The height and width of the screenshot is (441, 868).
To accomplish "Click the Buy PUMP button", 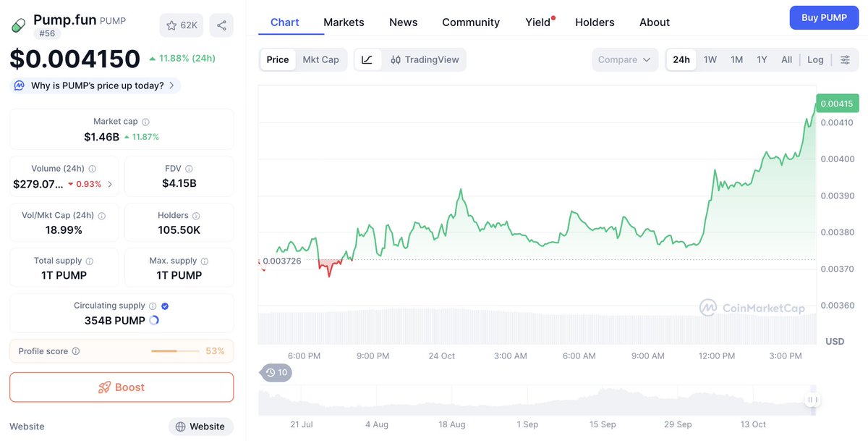I will click(824, 18).
